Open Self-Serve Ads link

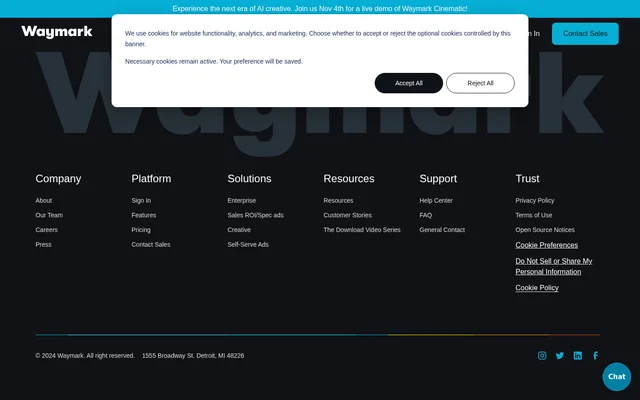[x=248, y=244]
